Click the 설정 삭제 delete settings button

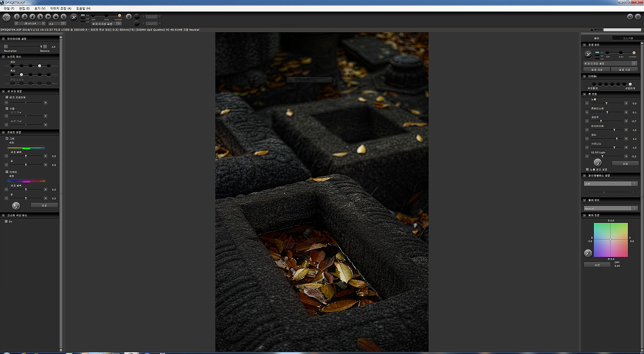[625, 70]
